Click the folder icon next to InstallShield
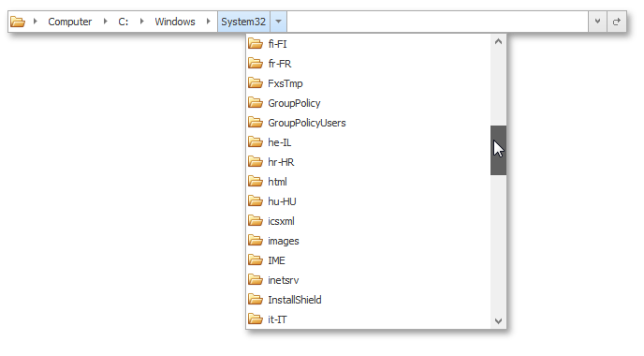The width and height of the screenshot is (644, 356). (x=256, y=300)
